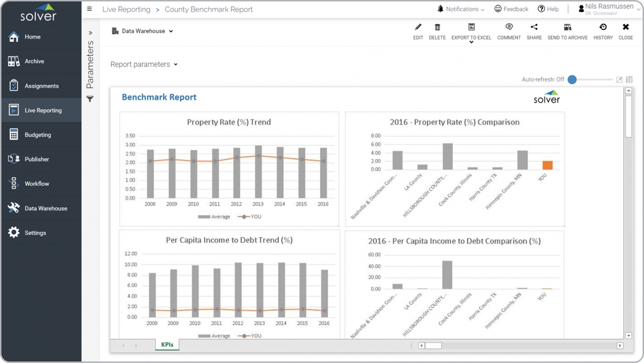The height and width of the screenshot is (363, 644).
Task: Click the Edit pencil icon
Action: coord(418,28)
